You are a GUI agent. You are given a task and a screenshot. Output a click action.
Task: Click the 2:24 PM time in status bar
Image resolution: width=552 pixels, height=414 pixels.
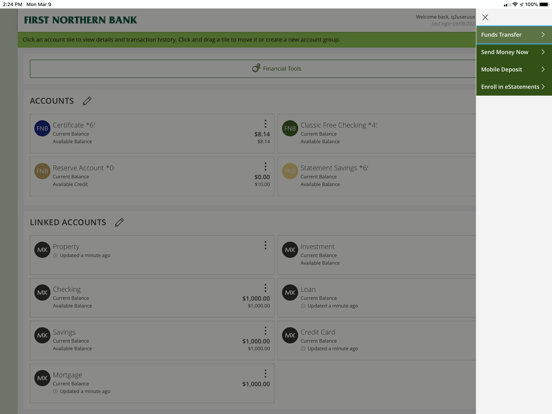[13, 4]
